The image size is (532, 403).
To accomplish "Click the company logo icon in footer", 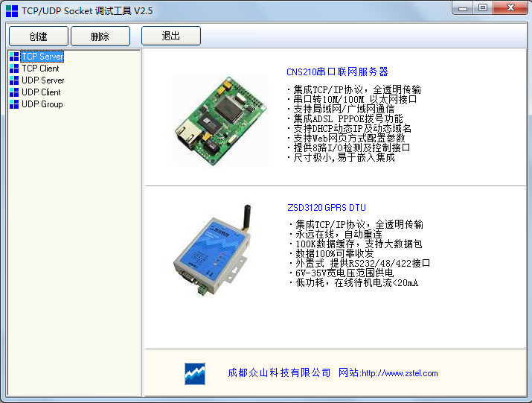I will pyautogui.click(x=195, y=374).
